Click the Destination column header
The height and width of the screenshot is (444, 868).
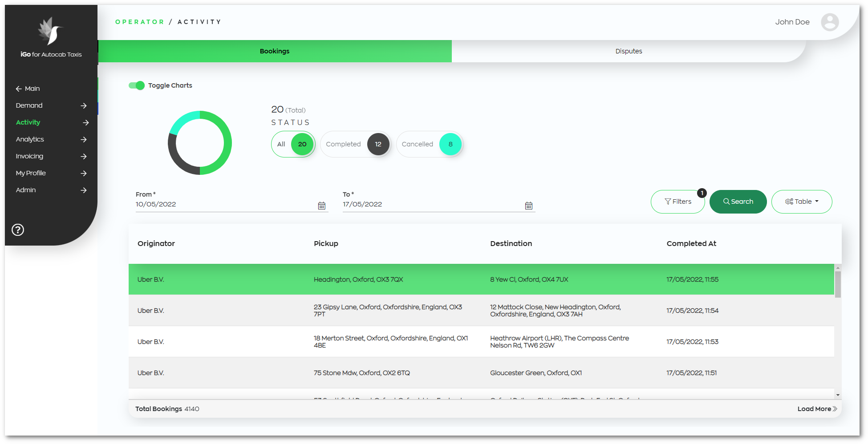pyautogui.click(x=511, y=243)
